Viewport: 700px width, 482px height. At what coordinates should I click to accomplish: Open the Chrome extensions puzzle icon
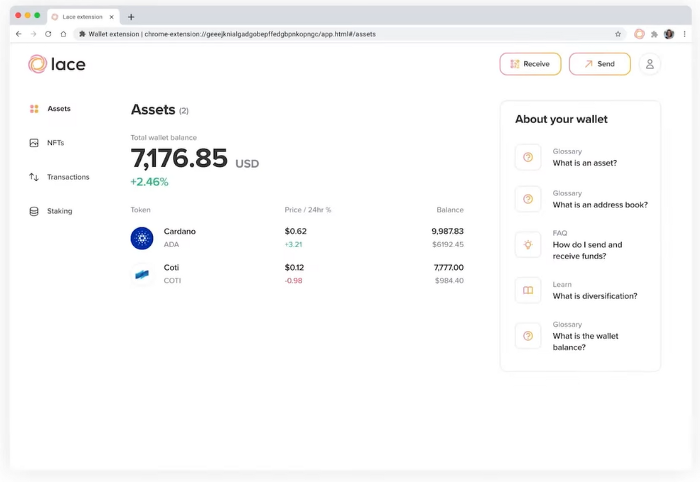coord(654,34)
